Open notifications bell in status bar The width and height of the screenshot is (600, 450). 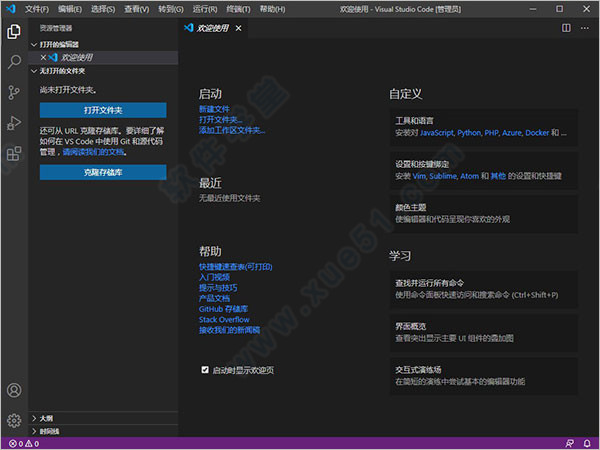(x=587, y=443)
